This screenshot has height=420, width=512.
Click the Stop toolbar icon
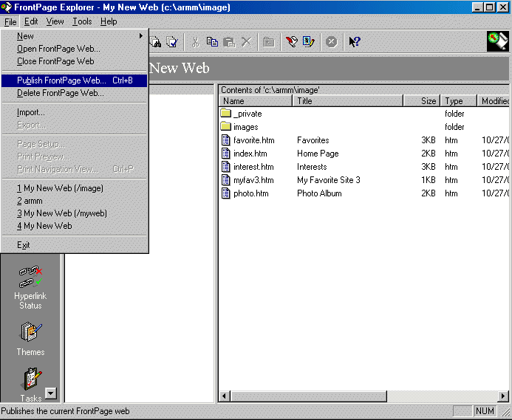click(x=332, y=42)
